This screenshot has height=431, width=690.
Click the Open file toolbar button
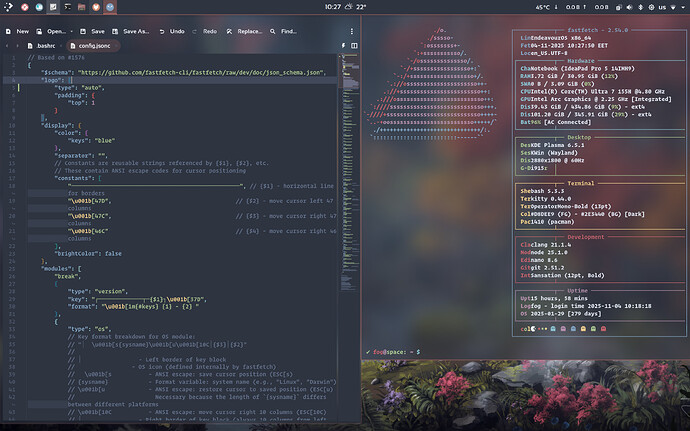(x=52, y=31)
